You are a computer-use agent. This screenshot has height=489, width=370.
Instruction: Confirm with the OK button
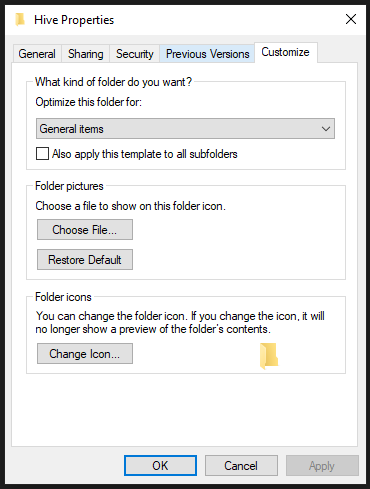point(160,466)
